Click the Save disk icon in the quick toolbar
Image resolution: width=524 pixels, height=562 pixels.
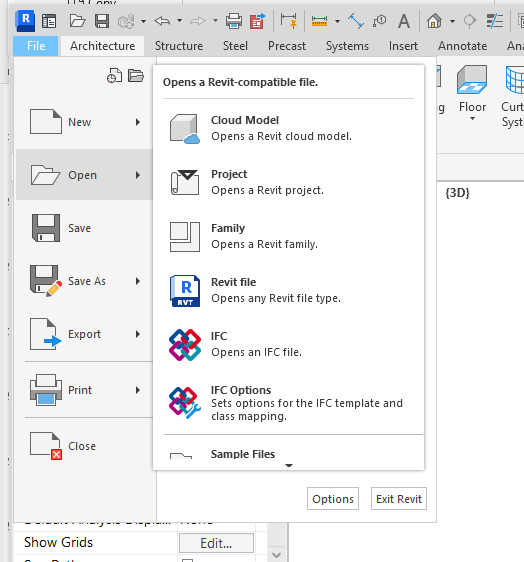102,21
